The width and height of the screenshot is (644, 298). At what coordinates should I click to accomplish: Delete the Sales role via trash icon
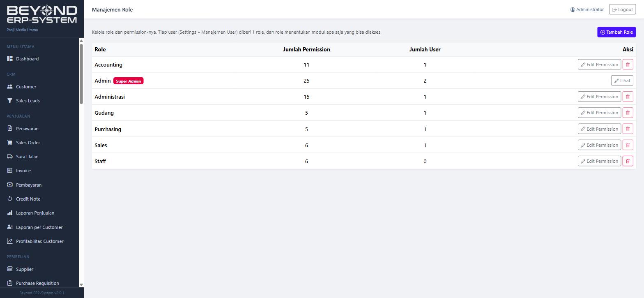pyautogui.click(x=628, y=145)
